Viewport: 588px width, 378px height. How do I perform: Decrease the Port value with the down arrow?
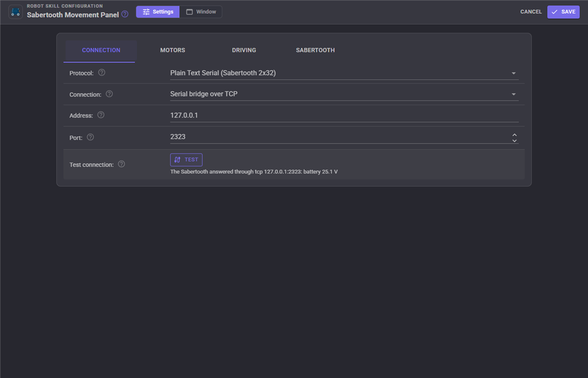(514, 141)
